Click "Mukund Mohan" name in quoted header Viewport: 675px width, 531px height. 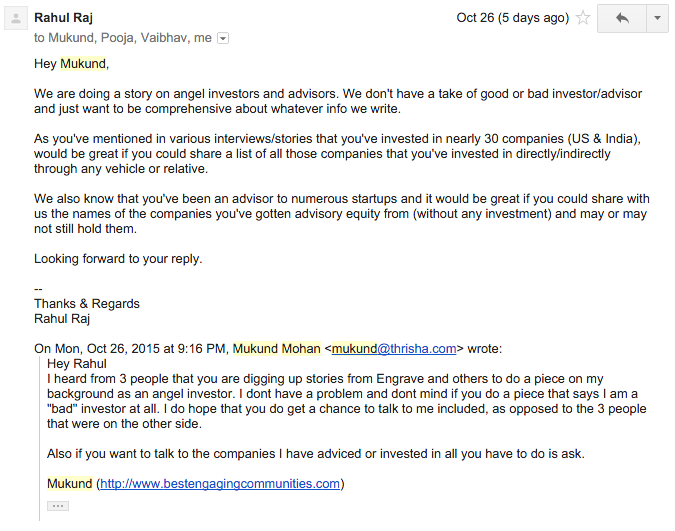[276, 349]
